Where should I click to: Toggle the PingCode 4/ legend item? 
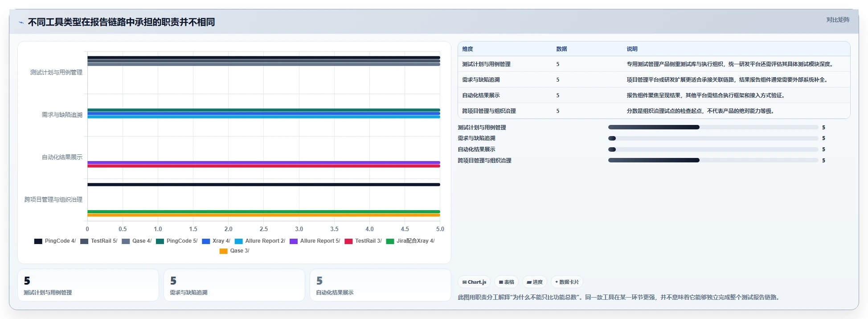coord(55,241)
